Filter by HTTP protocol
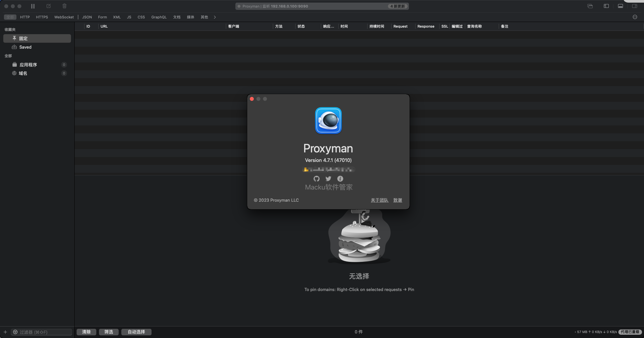The width and height of the screenshot is (644, 338). coord(25,17)
